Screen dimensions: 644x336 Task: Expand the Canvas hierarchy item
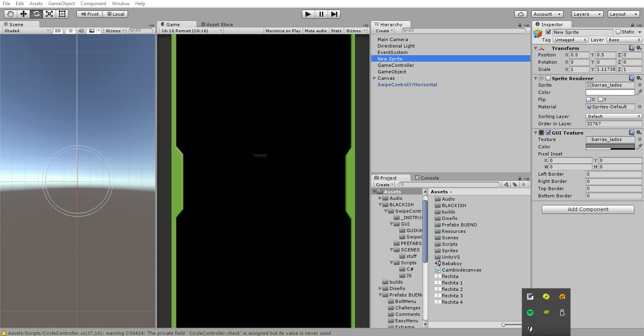(x=375, y=78)
